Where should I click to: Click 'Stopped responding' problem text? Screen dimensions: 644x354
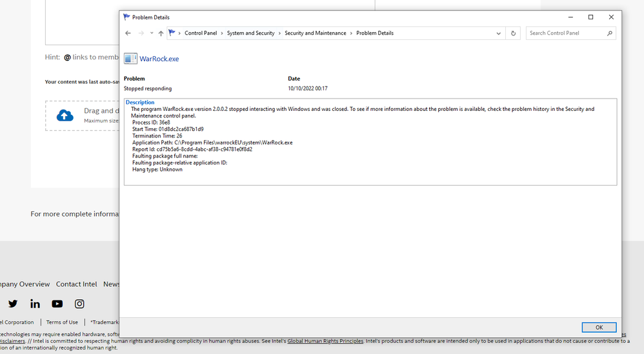pos(148,88)
